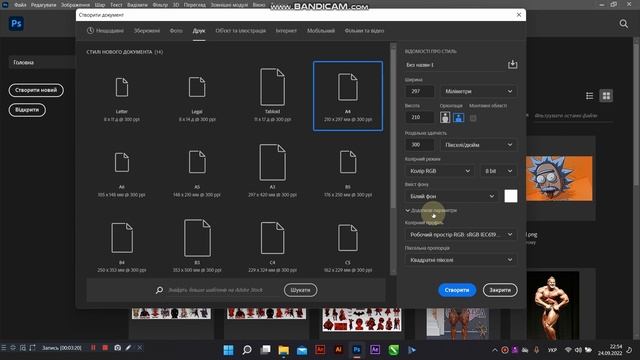Pause the Bandicam recording
The height and width of the screenshot is (360, 640).
[x=93, y=348]
